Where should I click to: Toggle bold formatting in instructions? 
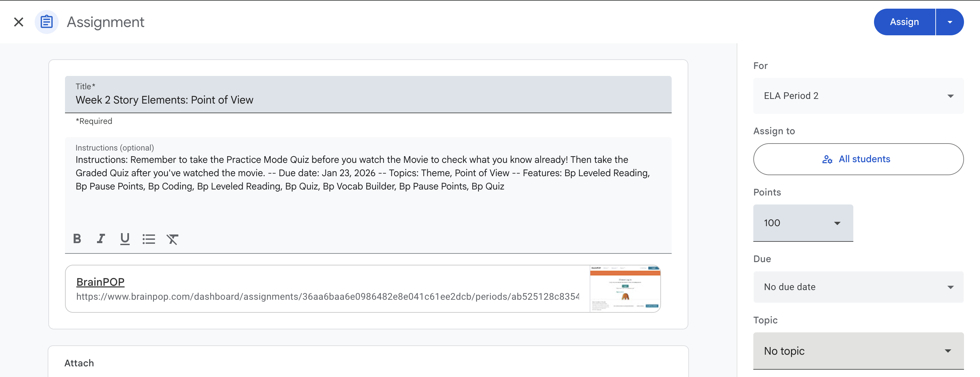77,239
